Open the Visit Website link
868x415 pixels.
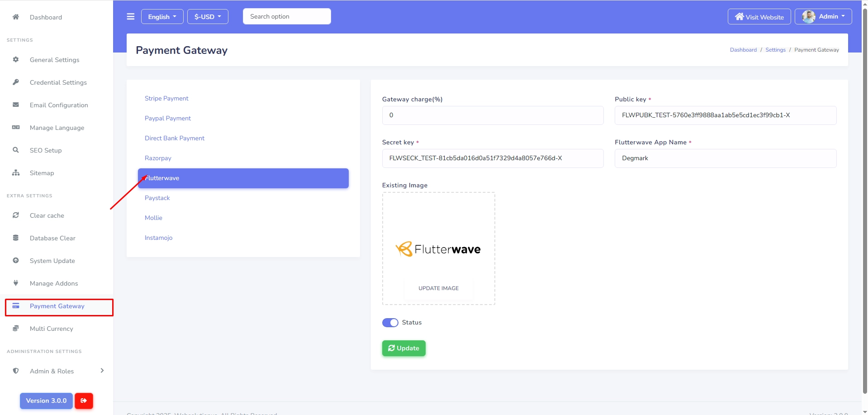click(x=759, y=17)
